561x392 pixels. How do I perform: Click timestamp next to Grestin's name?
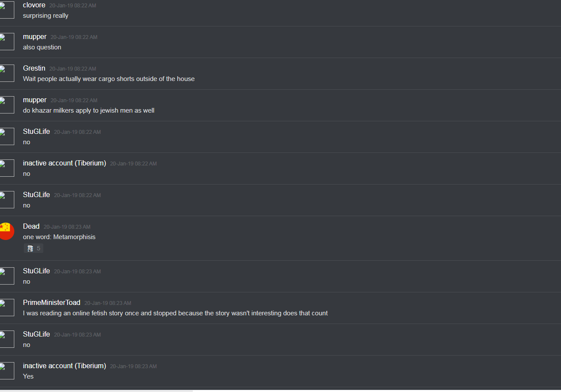click(x=73, y=69)
